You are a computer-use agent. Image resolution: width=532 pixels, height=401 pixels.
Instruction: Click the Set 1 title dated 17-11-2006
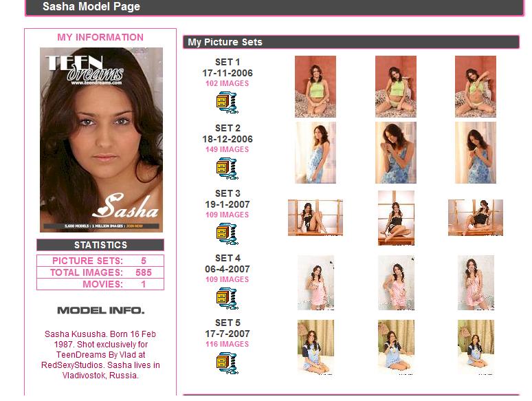227,67
